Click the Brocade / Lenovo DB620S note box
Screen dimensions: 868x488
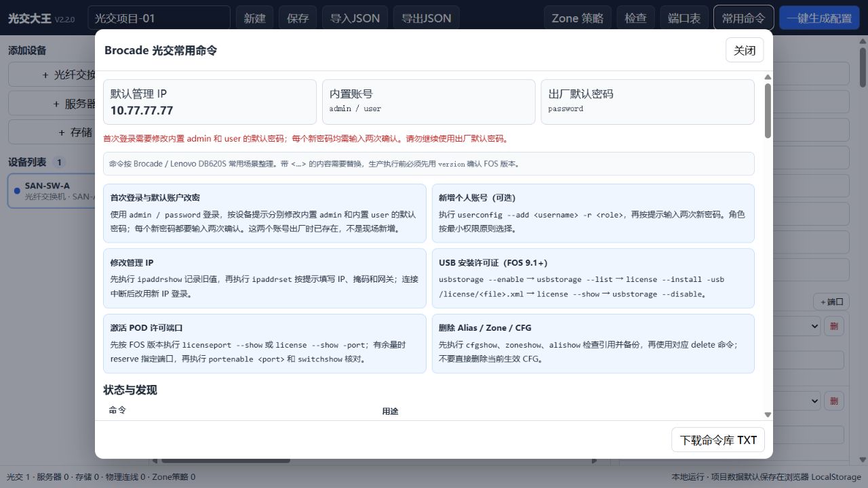[x=429, y=163]
